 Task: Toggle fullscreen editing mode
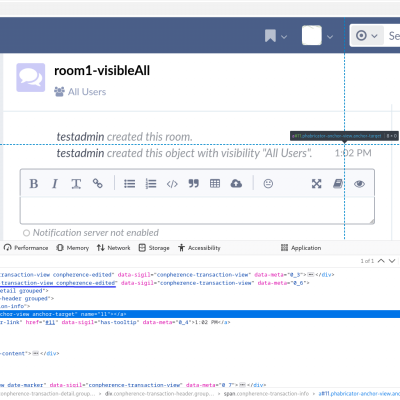[316, 184]
